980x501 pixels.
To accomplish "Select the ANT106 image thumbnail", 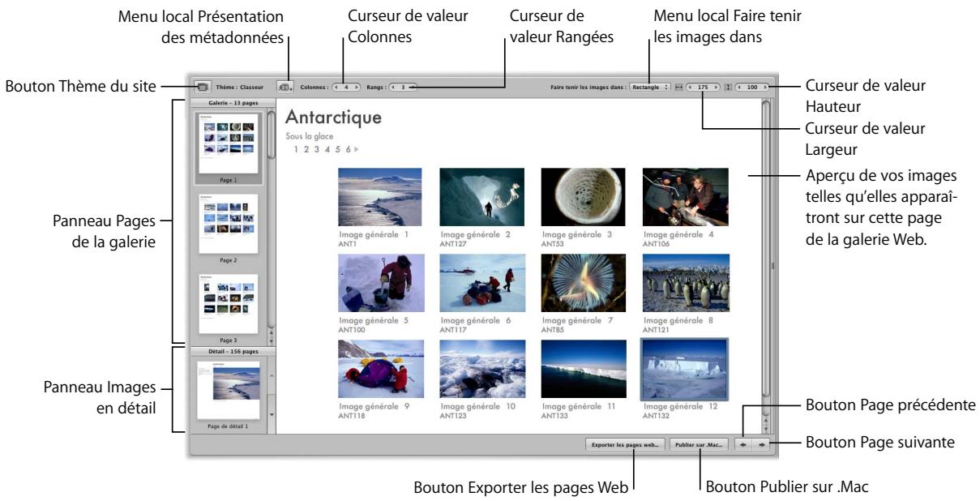I will coord(685,197).
